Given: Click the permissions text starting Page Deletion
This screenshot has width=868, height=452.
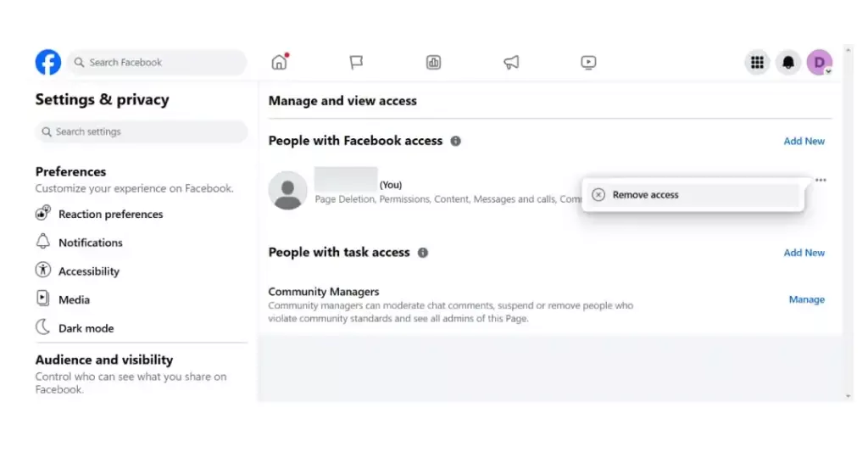Looking at the screenshot, I should (x=448, y=198).
